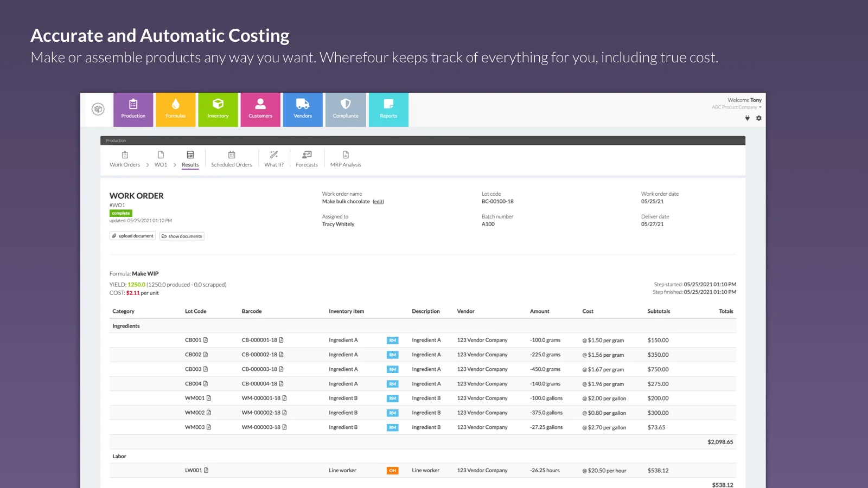Open the Compliance module tile

click(x=346, y=110)
